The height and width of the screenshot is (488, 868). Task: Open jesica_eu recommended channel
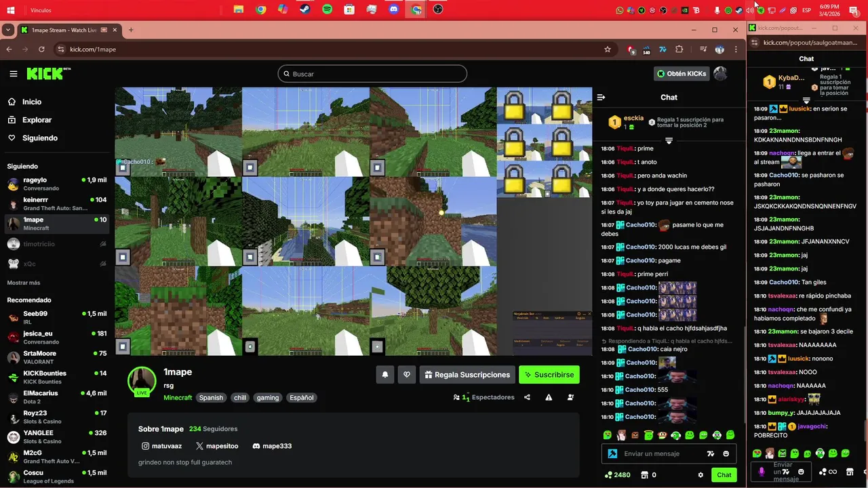pyautogui.click(x=57, y=338)
